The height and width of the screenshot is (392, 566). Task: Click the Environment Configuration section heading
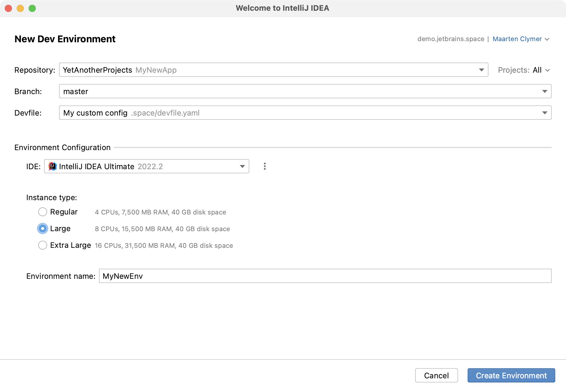pos(62,147)
